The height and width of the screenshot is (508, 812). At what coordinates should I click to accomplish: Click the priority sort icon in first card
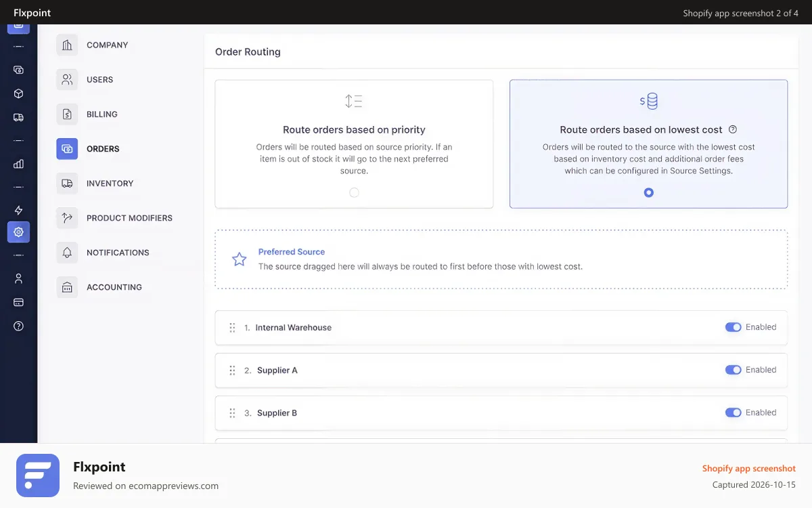pos(354,102)
